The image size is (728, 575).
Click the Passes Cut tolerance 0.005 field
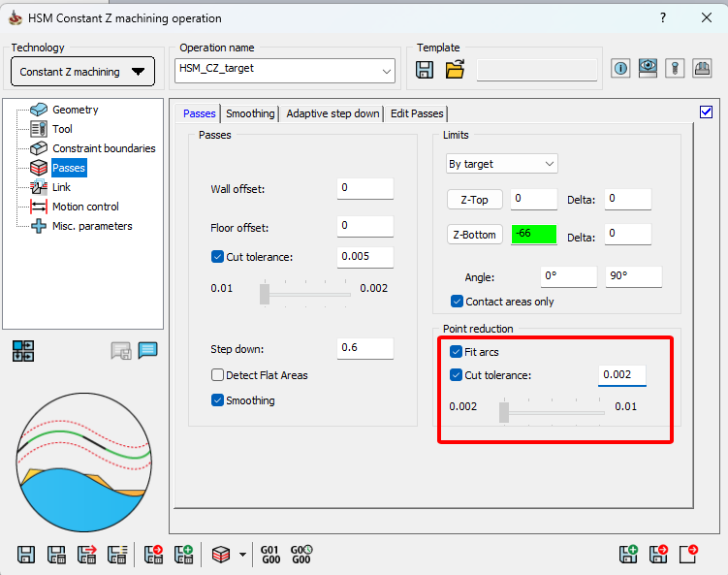365,257
